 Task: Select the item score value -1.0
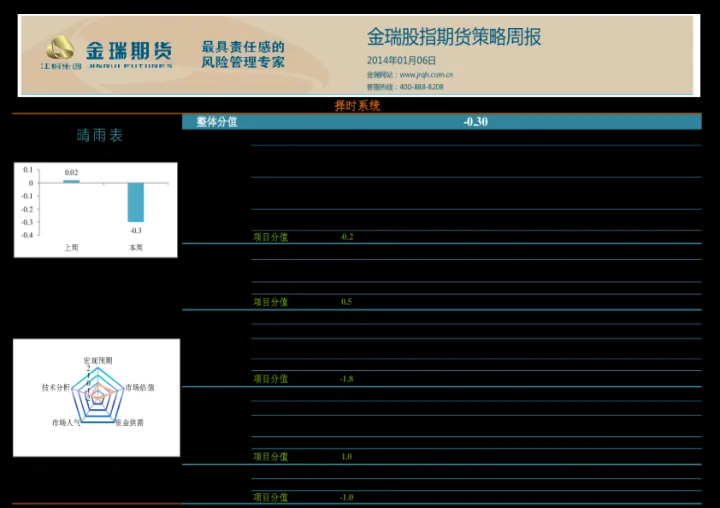347,497
